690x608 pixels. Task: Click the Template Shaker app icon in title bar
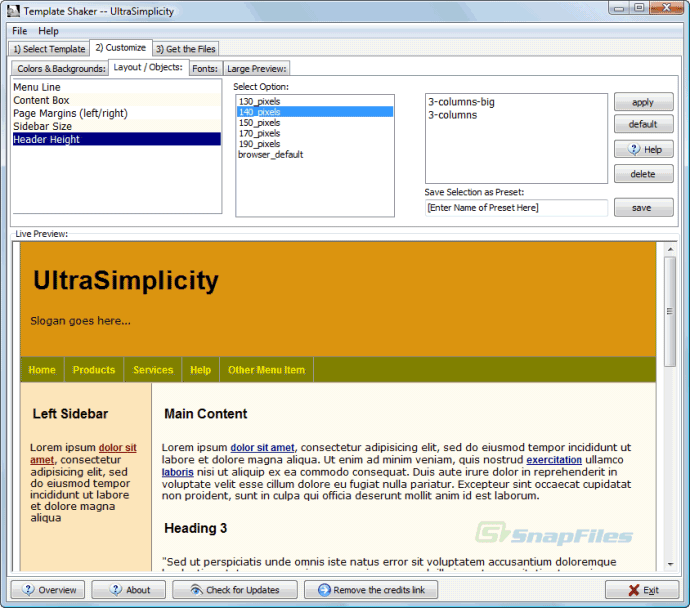[14, 11]
